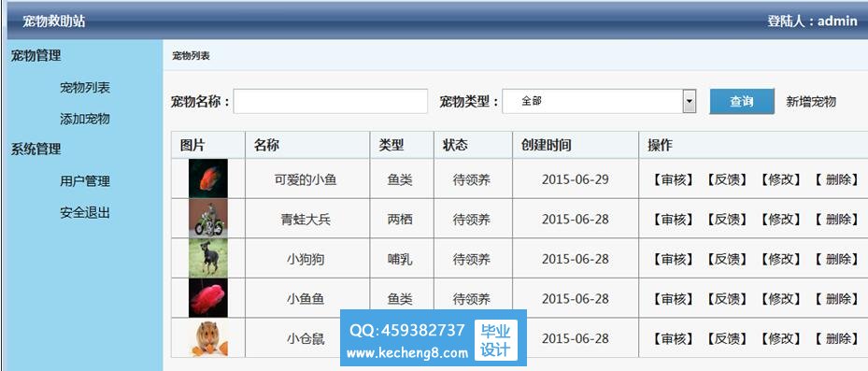The image size is (868, 371).
Task: Click 【反馈】 for 小鱼鱼
Action: pos(728,299)
